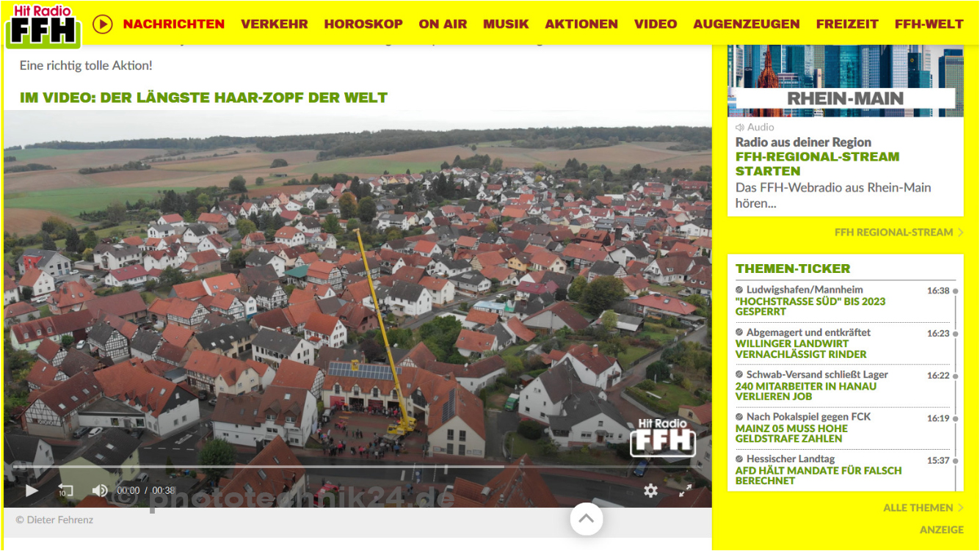The width and height of the screenshot is (980, 551).
Task: Click the scroll-to-top arrow button
Action: [x=586, y=519]
